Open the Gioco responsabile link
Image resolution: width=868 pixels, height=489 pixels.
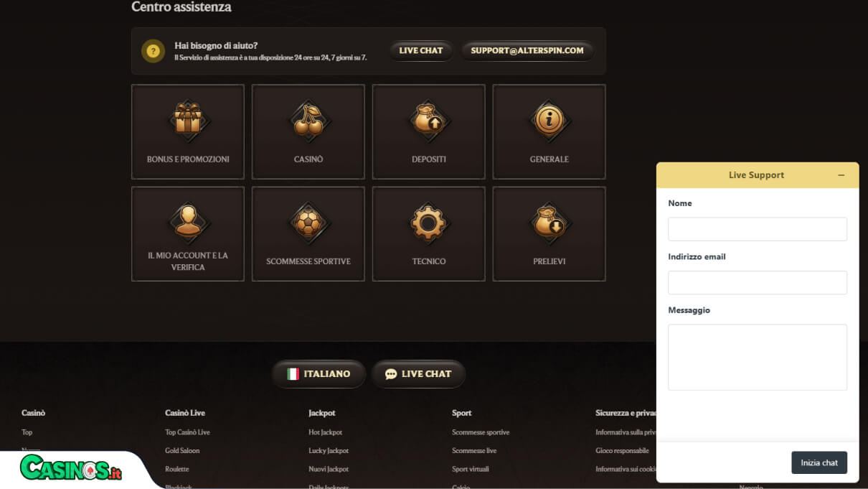622,451
